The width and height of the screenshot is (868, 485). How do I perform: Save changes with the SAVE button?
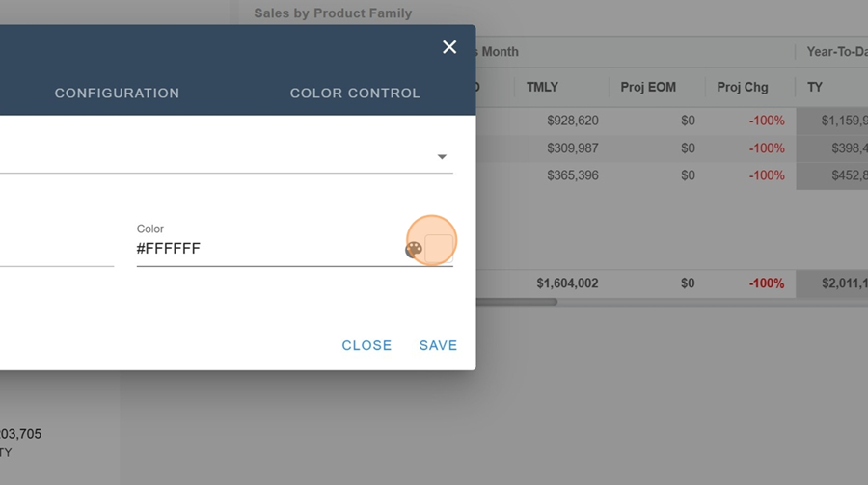(x=438, y=345)
